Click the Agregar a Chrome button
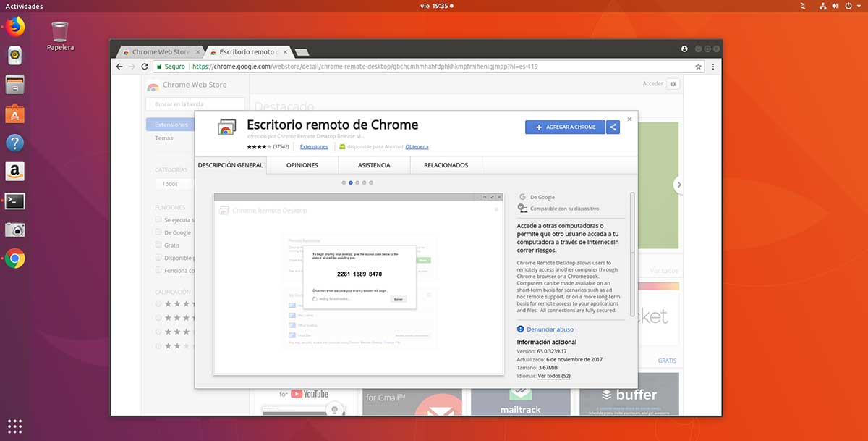This screenshot has height=441, width=868. coord(565,127)
